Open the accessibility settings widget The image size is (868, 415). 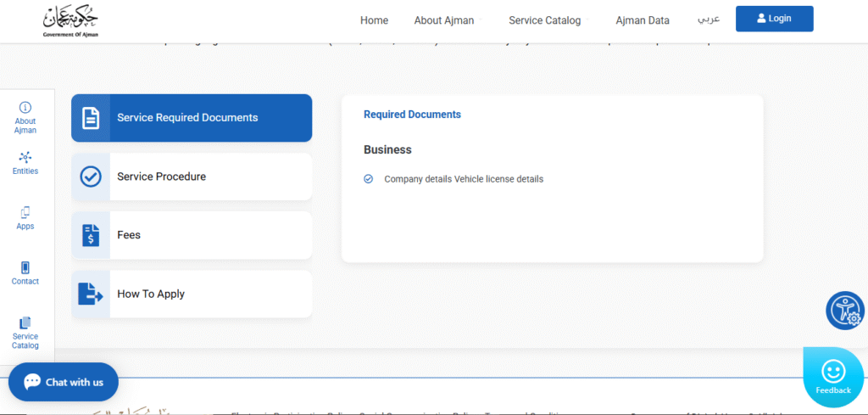point(844,311)
